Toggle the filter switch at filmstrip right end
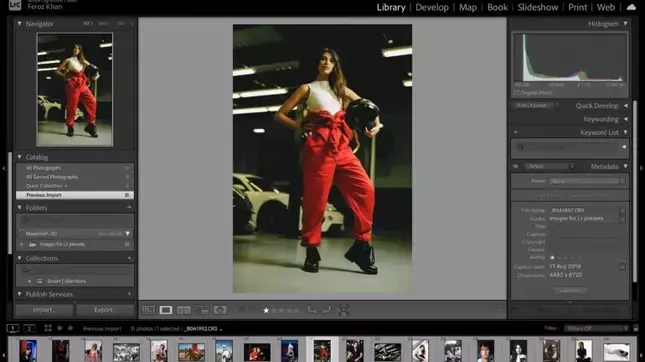Image resolution: width=645 pixels, height=362 pixels. point(636,328)
